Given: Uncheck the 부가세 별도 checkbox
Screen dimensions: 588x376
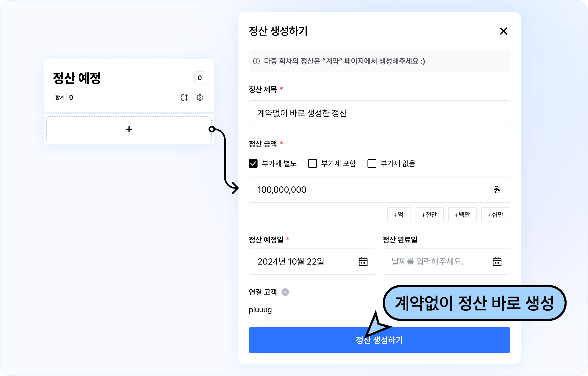Looking at the screenshot, I should [x=253, y=163].
